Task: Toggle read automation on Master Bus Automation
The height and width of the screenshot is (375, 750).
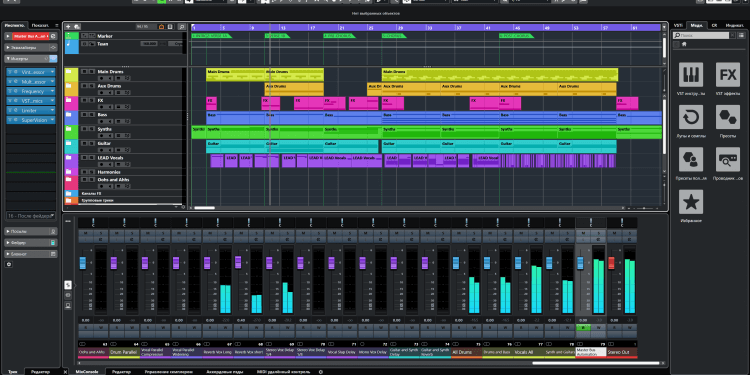Action: point(583,328)
